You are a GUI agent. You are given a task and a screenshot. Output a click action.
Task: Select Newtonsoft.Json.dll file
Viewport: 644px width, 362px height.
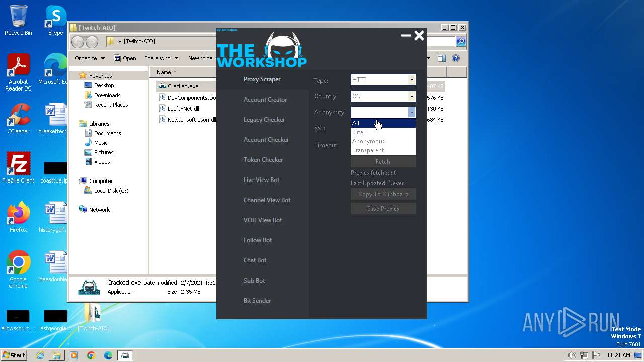pyautogui.click(x=187, y=120)
